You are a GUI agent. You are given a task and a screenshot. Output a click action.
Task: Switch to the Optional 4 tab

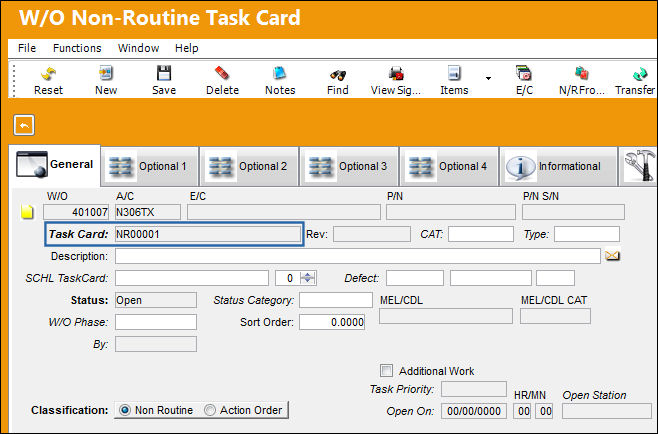[x=449, y=166]
